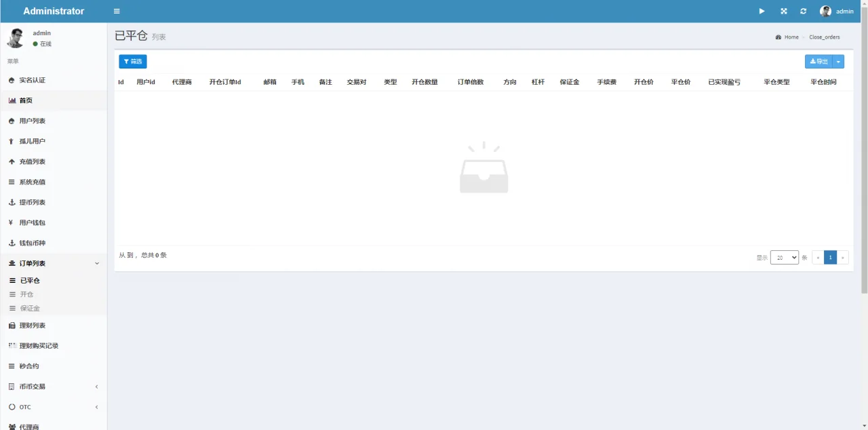Click the refresh icon in header
The width and height of the screenshot is (868, 430).
click(804, 12)
